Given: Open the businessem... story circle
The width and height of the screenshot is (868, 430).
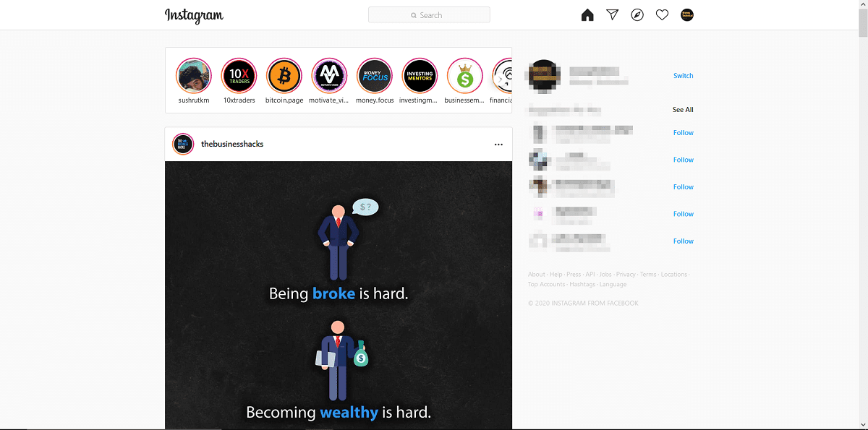Looking at the screenshot, I should coord(465,76).
